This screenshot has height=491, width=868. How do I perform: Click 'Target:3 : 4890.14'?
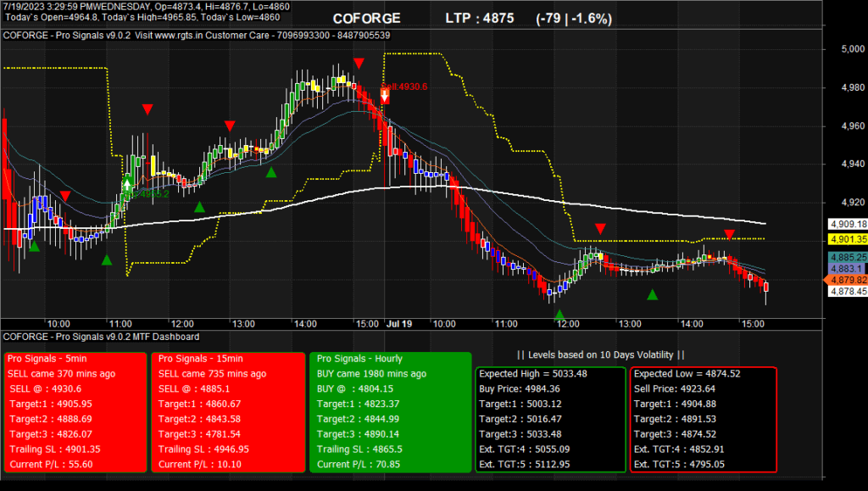click(x=358, y=434)
